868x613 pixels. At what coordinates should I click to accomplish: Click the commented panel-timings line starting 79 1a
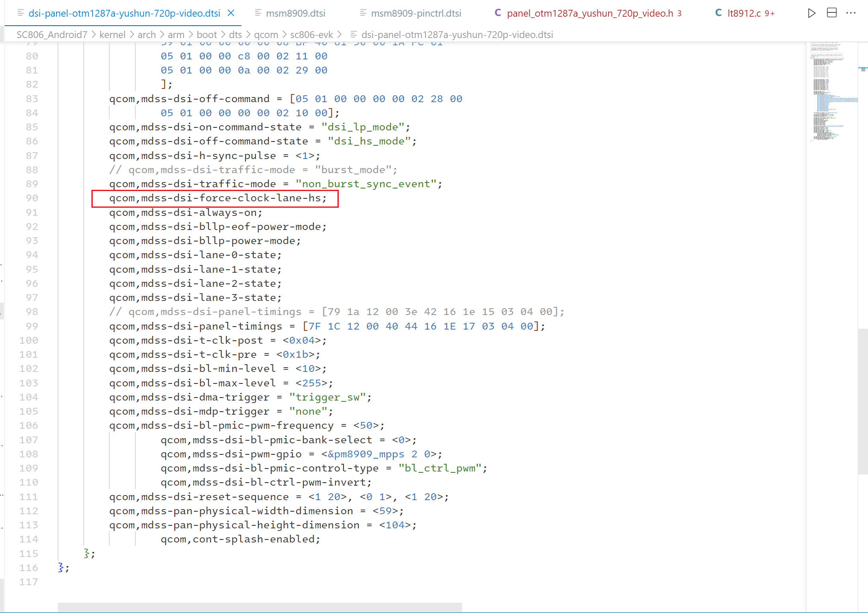pyautogui.click(x=337, y=312)
